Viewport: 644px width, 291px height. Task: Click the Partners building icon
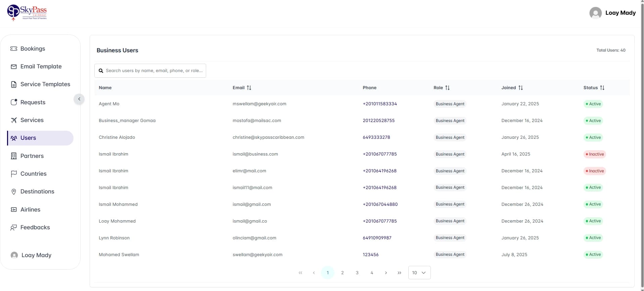click(x=14, y=156)
